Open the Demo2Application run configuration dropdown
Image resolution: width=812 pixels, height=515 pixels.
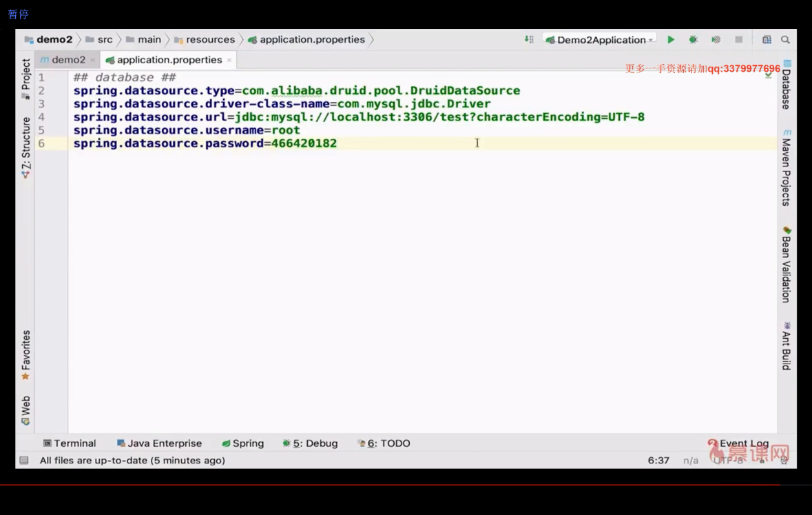(600, 40)
